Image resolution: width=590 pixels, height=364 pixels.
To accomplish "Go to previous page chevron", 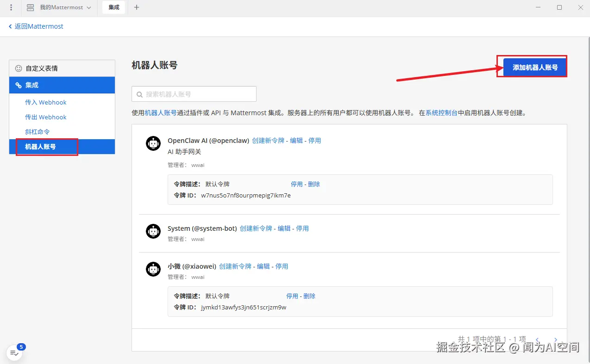I will click(x=537, y=339).
